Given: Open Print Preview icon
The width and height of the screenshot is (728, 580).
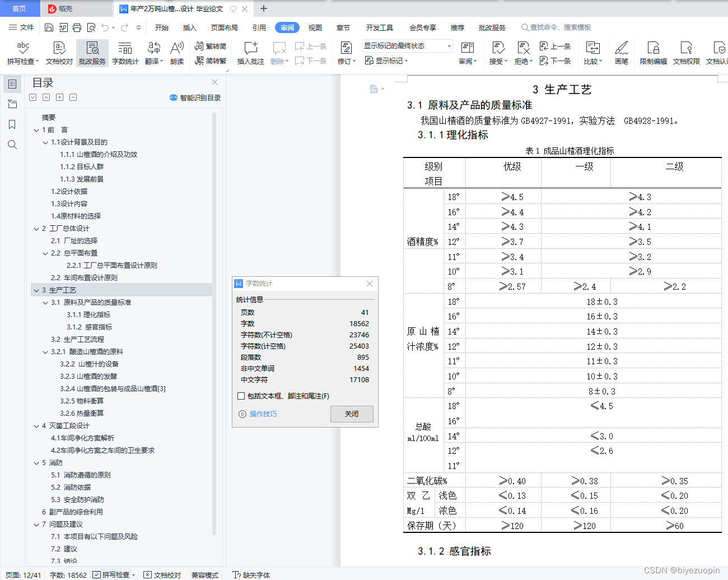Looking at the screenshot, I should click(91, 27).
